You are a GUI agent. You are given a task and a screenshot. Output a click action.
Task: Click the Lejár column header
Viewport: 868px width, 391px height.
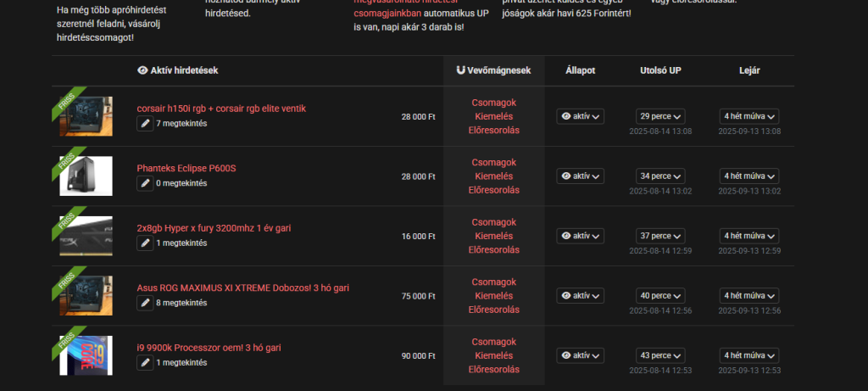pos(748,70)
